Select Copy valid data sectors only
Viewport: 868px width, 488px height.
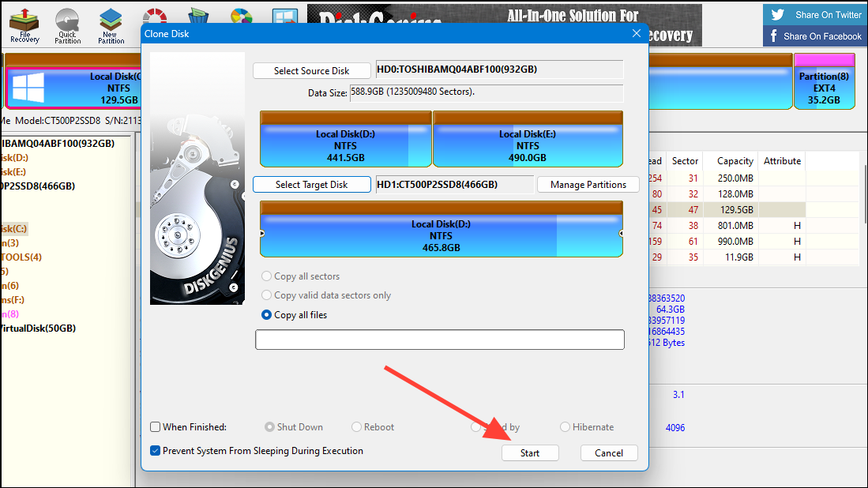pos(266,295)
